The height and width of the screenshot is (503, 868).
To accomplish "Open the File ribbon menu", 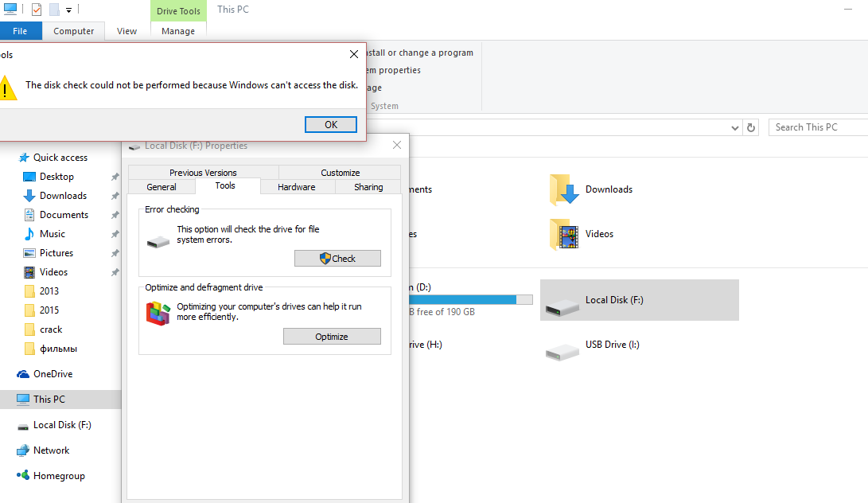I will tap(21, 31).
